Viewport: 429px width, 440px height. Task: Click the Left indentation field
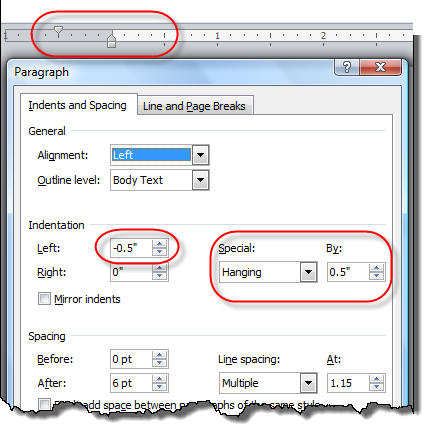tap(131, 248)
